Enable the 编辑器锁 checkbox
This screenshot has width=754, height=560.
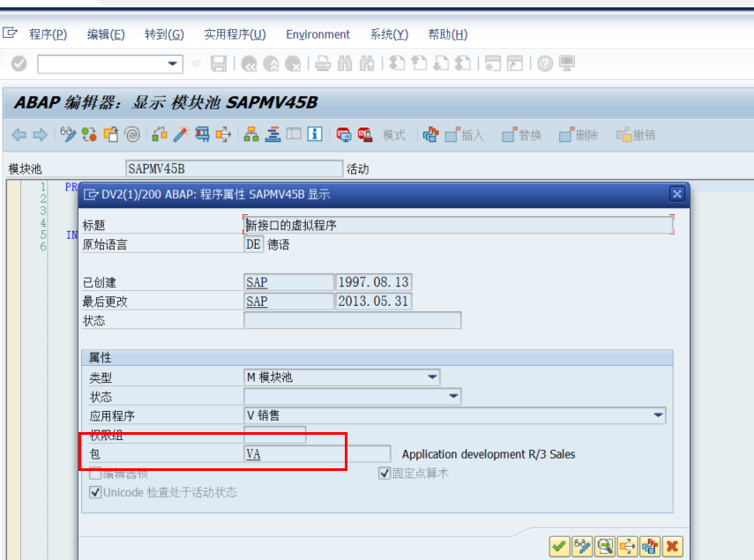click(94, 474)
